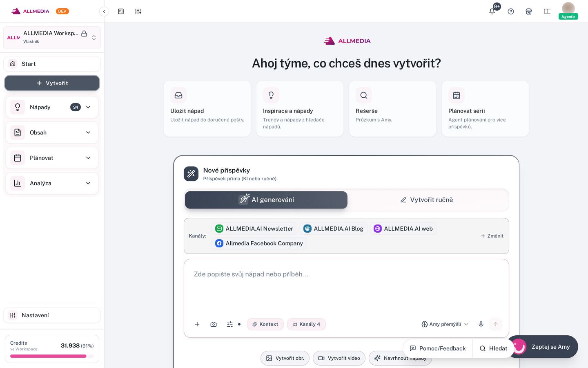Click the Credits usage progress bar

tap(52, 356)
